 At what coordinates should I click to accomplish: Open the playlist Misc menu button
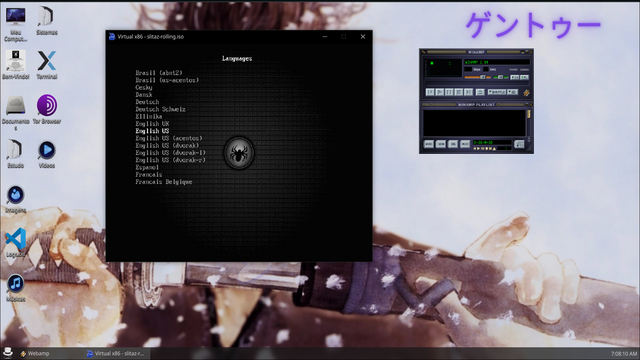point(465,144)
